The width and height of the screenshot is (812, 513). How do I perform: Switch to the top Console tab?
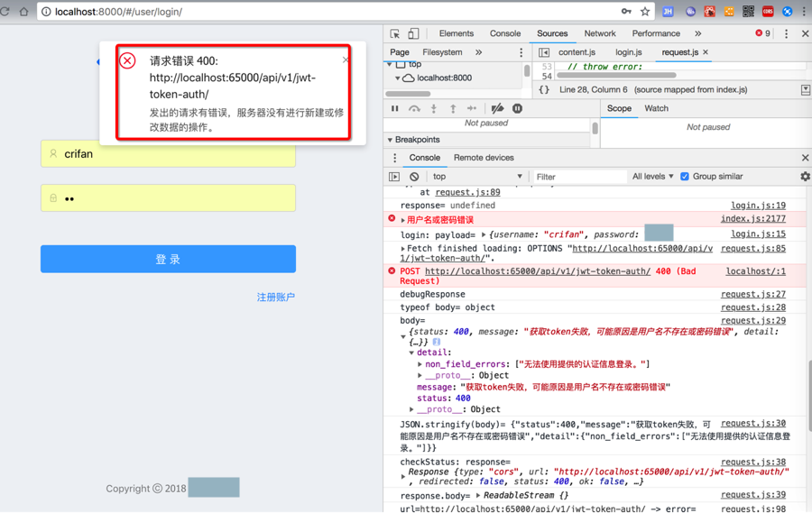click(x=505, y=33)
